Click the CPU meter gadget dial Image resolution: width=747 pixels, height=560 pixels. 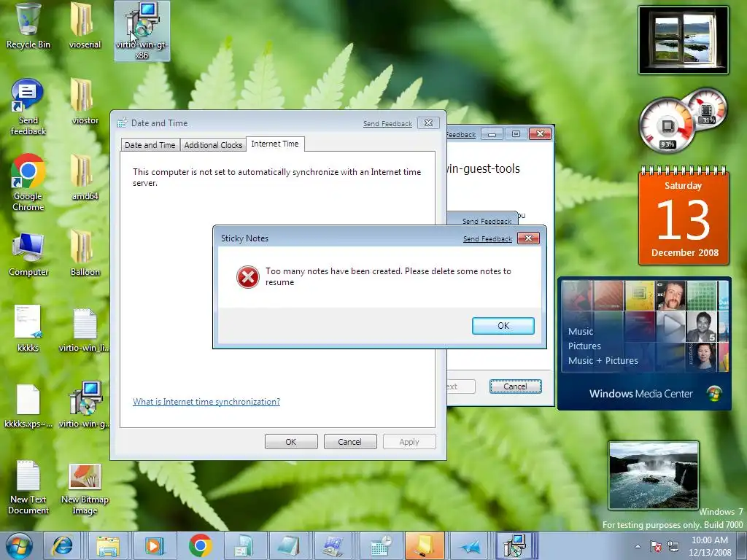pyautogui.click(x=667, y=126)
